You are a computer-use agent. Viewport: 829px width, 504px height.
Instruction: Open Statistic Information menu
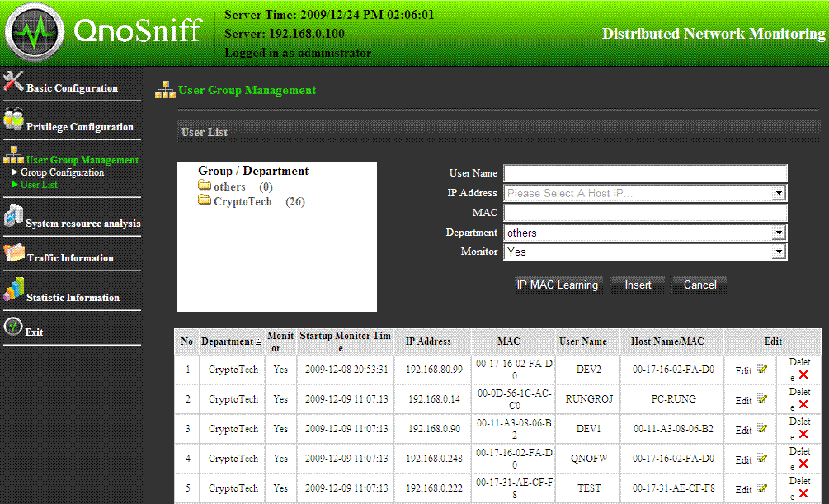coord(73,298)
